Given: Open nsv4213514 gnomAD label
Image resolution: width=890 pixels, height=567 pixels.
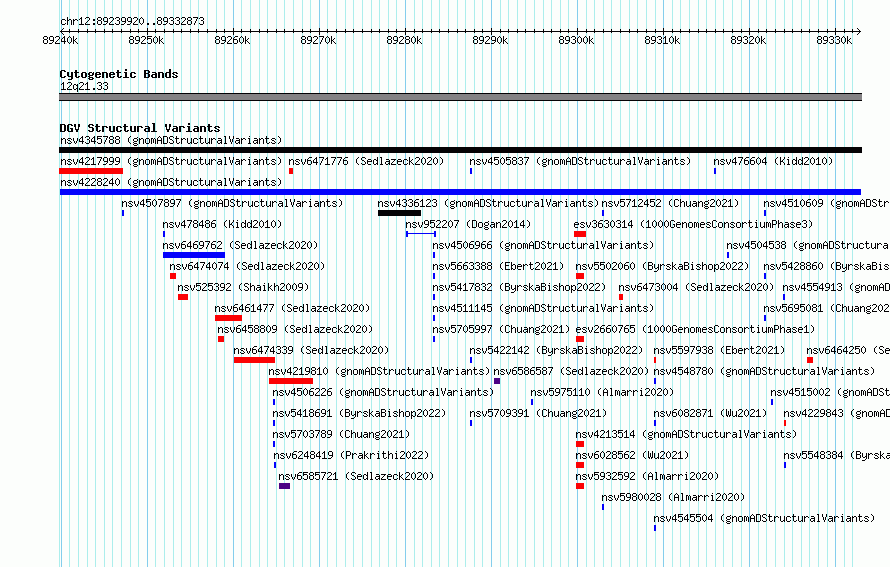Looking at the screenshot, I should tap(686, 434).
